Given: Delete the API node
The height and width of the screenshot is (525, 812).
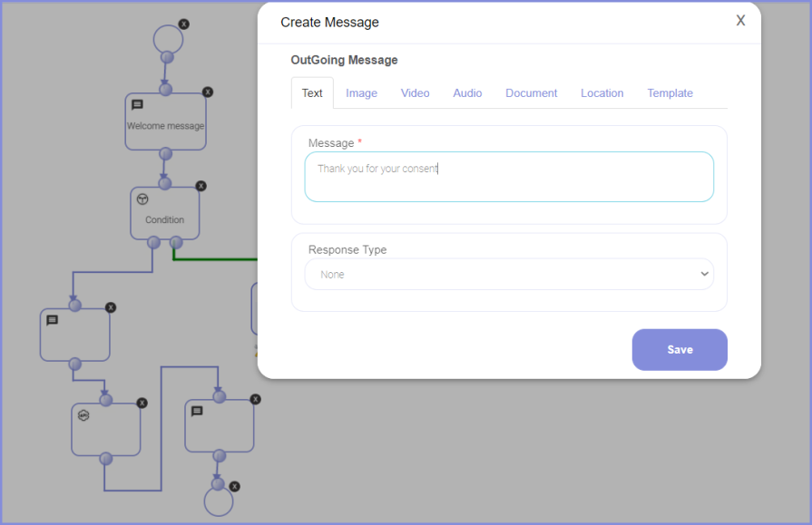Looking at the screenshot, I should pyautogui.click(x=142, y=403).
